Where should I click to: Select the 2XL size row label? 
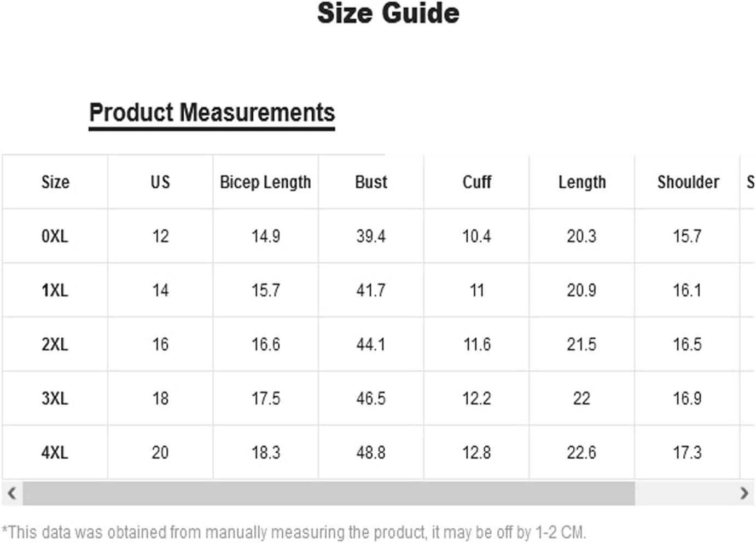coord(55,344)
